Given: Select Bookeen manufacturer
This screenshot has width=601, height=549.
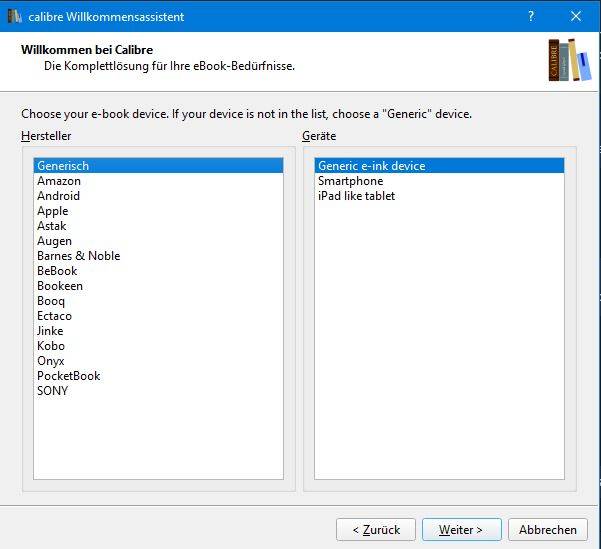Looking at the screenshot, I should click(x=158, y=286).
